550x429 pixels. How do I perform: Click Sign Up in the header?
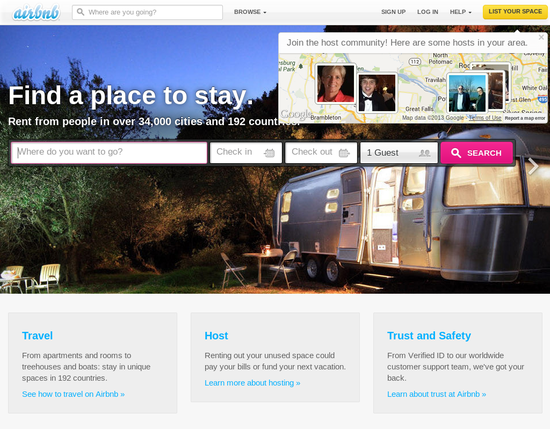coord(394,12)
